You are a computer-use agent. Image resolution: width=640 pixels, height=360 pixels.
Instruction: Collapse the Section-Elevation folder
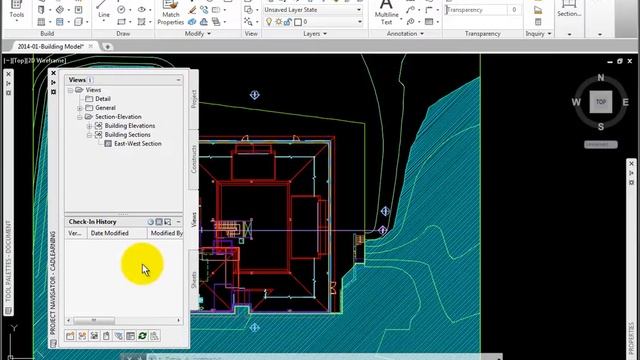80,117
